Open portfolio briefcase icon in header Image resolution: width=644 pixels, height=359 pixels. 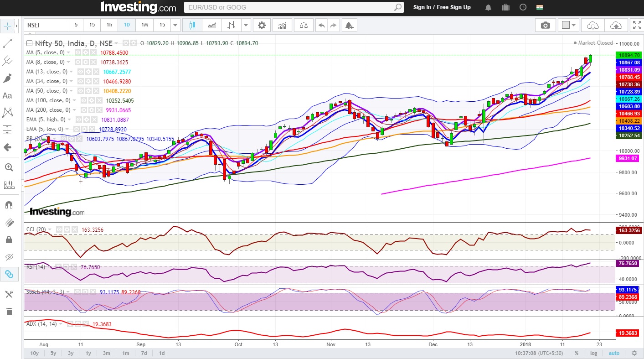pos(505,7)
